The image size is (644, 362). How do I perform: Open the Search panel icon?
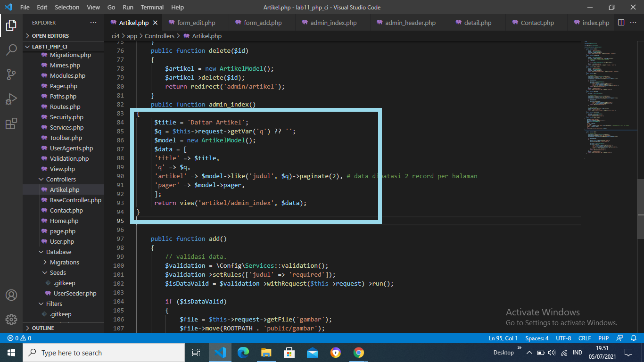click(11, 49)
